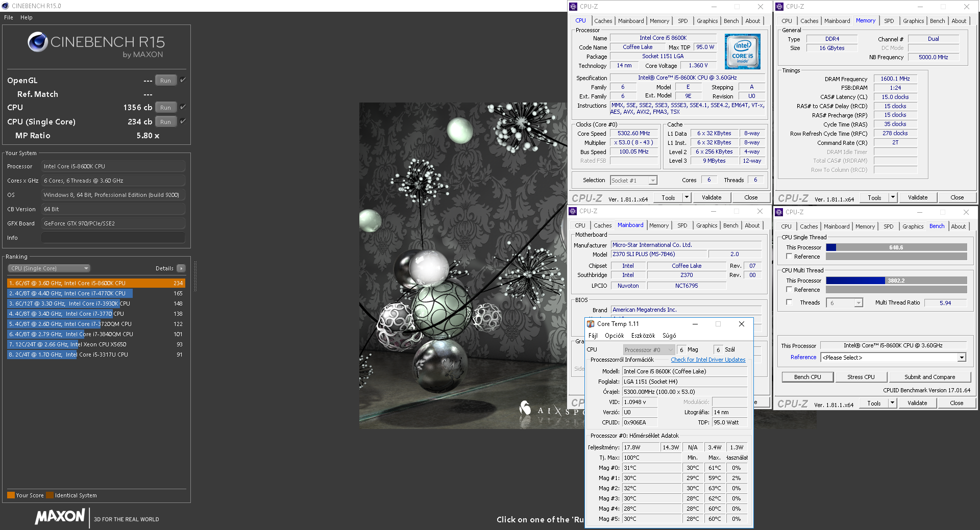Screen dimensions: 980x530
Task: Click Submit and Compare button
Action: (x=929, y=377)
